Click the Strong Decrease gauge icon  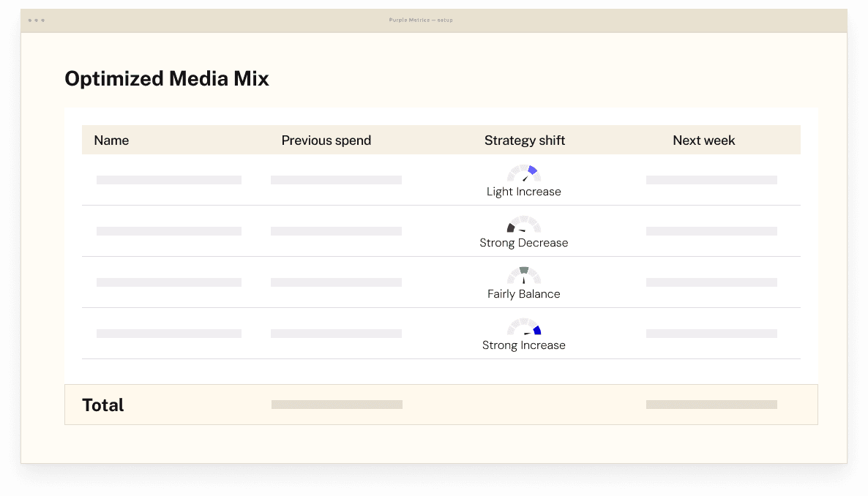click(x=524, y=224)
